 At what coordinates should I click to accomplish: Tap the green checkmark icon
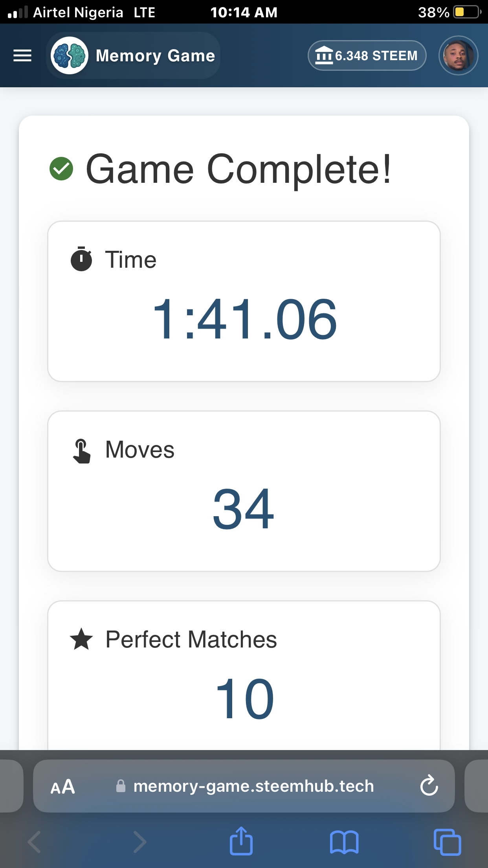(61, 169)
